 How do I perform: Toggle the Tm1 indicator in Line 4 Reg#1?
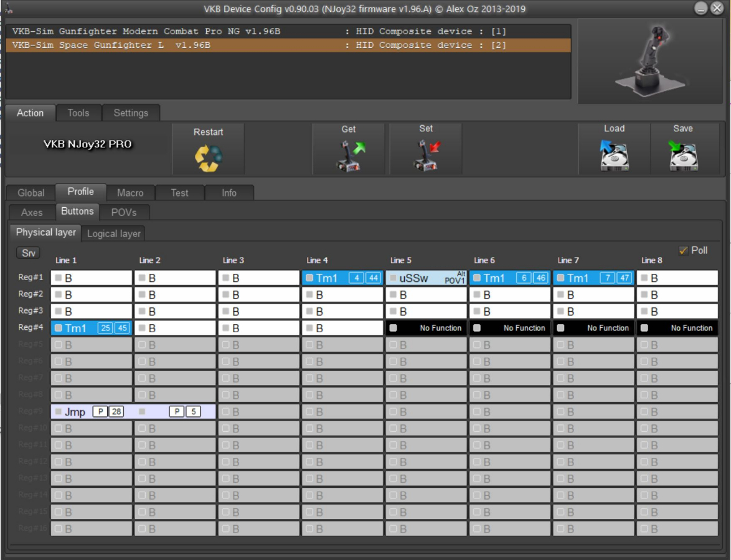pos(309,278)
